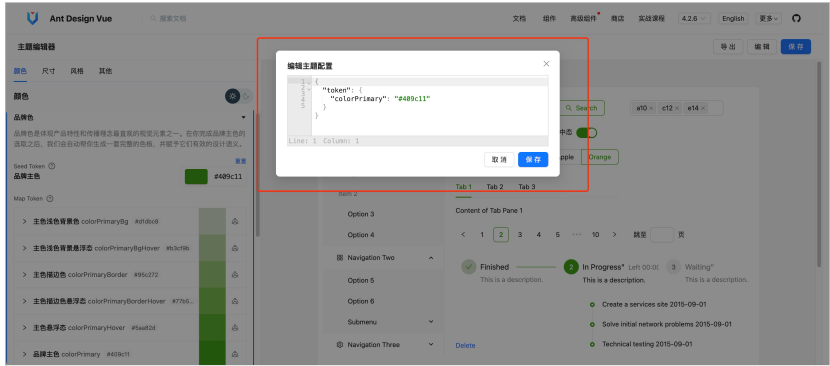Click the Navigation Three gear icon
The height and width of the screenshot is (366, 830).
(340, 344)
